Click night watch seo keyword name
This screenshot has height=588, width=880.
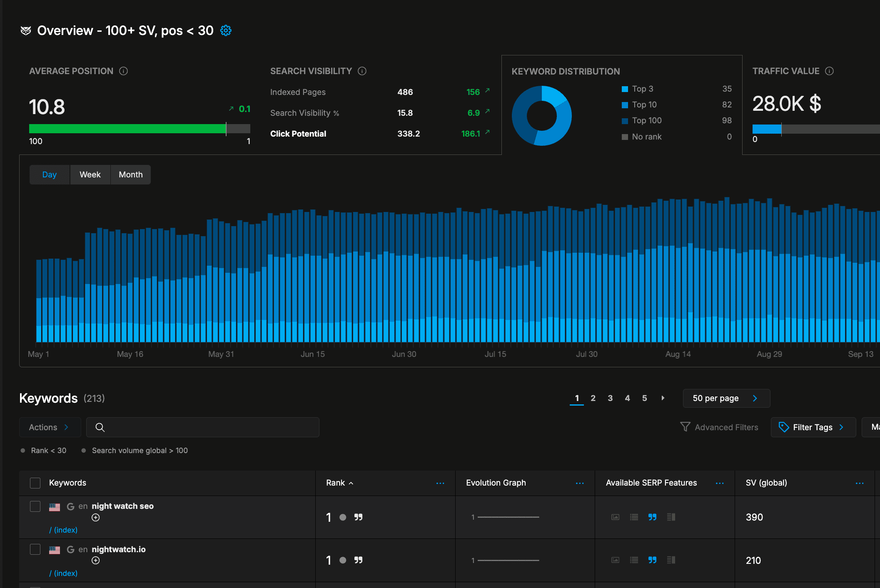coord(122,506)
